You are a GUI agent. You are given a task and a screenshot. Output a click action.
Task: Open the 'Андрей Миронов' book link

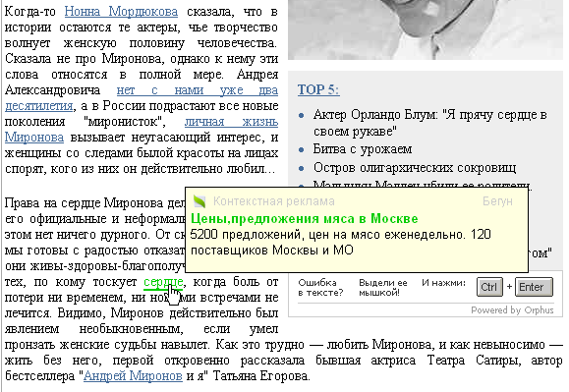click(133, 376)
